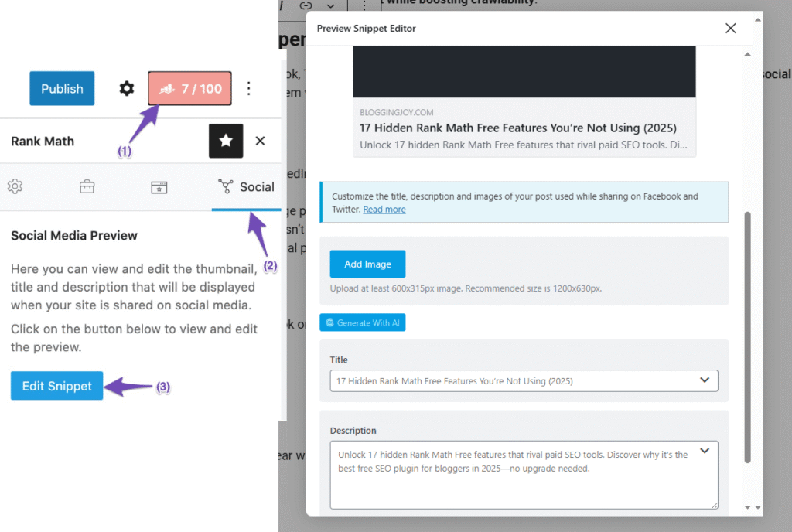Click the preview card title '17 Hidden Rank Math Free Features'
792x532 pixels.
click(x=518, y=128)
